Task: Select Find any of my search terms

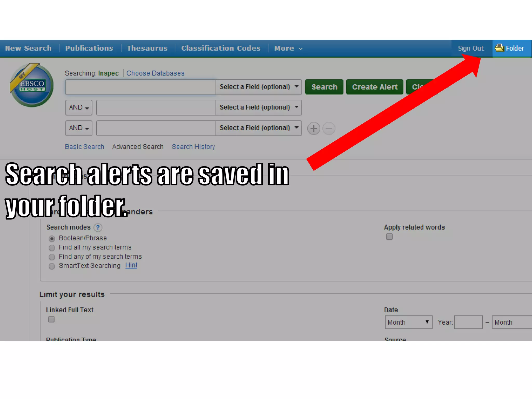Action: (x=52, y=257)
